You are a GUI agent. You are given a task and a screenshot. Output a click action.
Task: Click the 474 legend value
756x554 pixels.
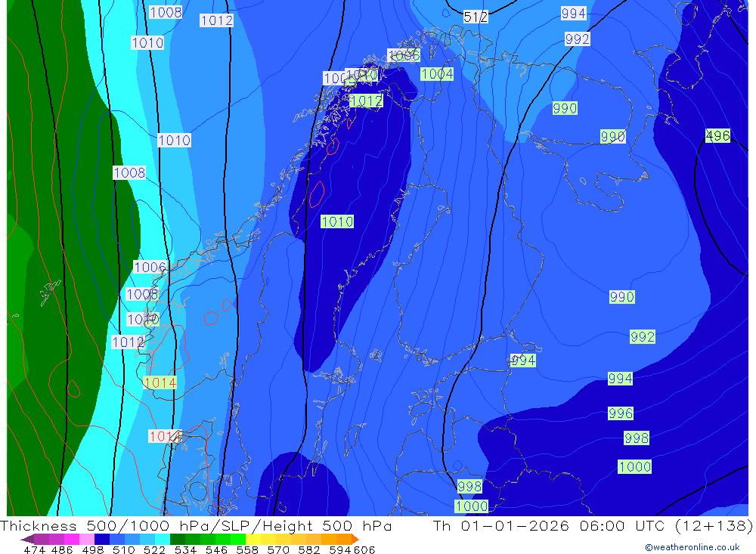[34, 549]
